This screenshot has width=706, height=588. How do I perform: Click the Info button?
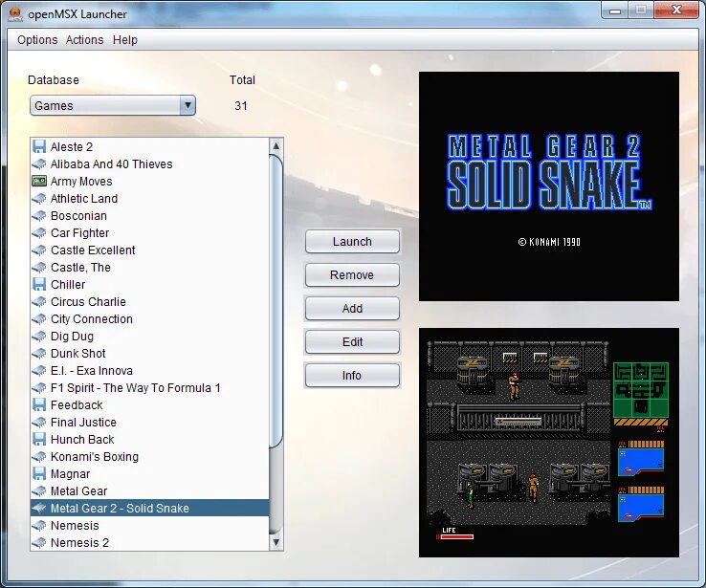(x=352, y=375)
